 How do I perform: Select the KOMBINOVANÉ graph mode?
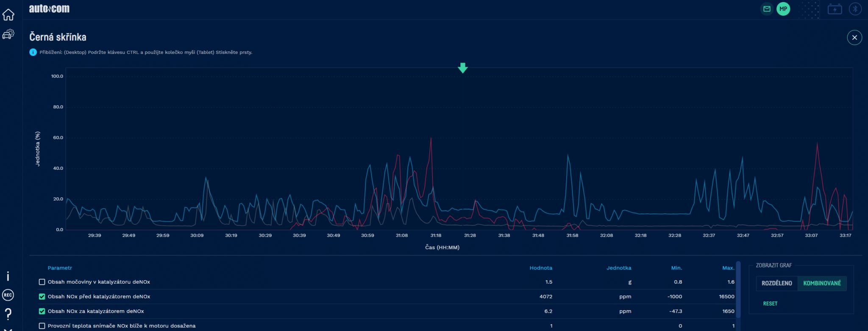click(822, 283)
